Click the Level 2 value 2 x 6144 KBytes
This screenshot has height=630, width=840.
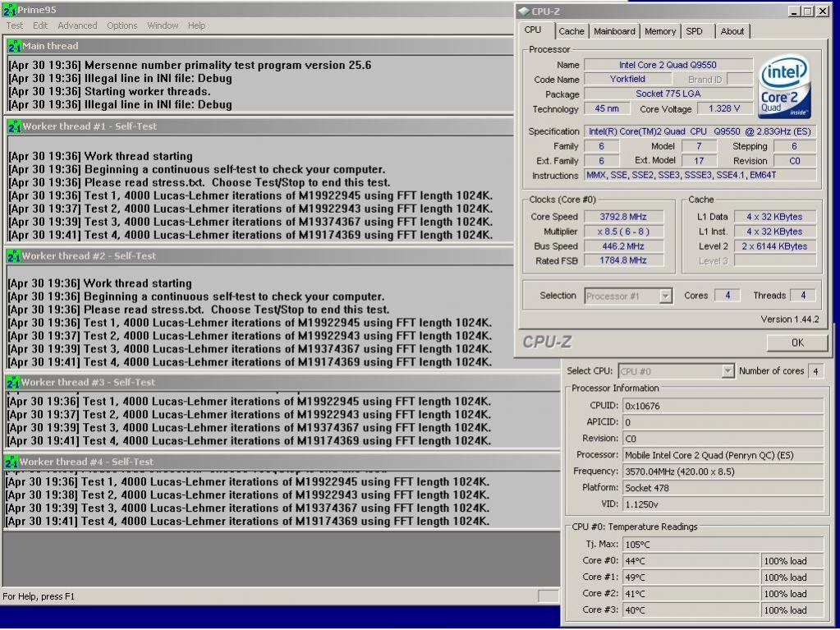[774, 246]
